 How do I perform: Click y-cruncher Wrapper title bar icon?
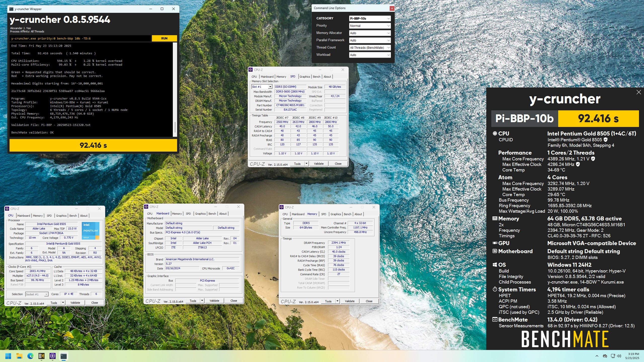pos(11,9)
